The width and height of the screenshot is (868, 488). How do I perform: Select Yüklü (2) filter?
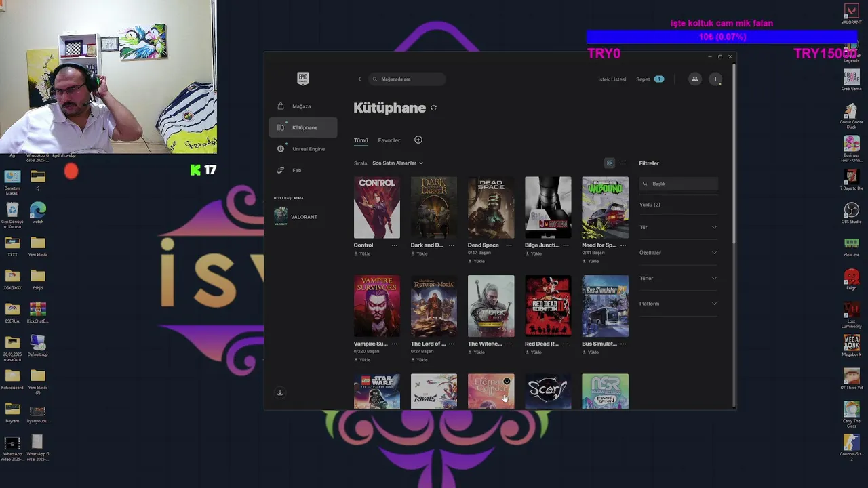tap(650, 205)
